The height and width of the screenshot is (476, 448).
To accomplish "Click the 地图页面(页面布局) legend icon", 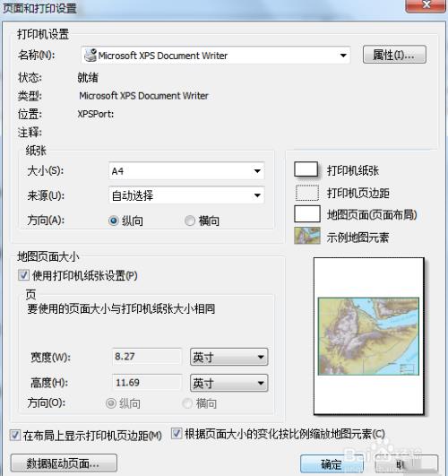I will [x=306, y=214].
